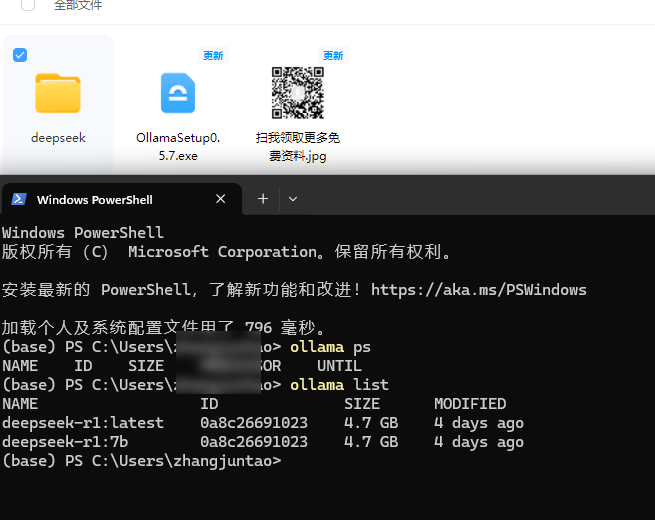The height and width of the screenshot is (520, 655).
Task: Click the 更新 badge above the QR image
Action: pos(333,56)
